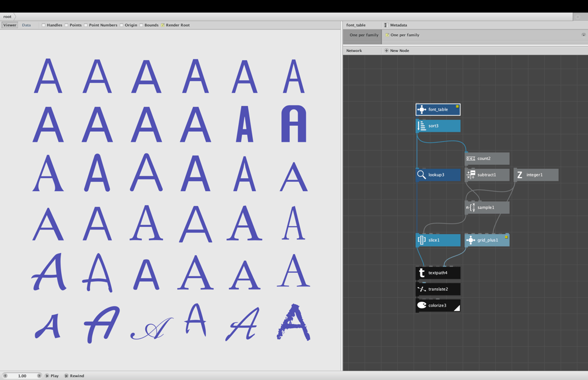Image resolution: width=588 pixels, height=380 pixels.
Task: Click the colorize3 node label
Action: pos(437,305)
